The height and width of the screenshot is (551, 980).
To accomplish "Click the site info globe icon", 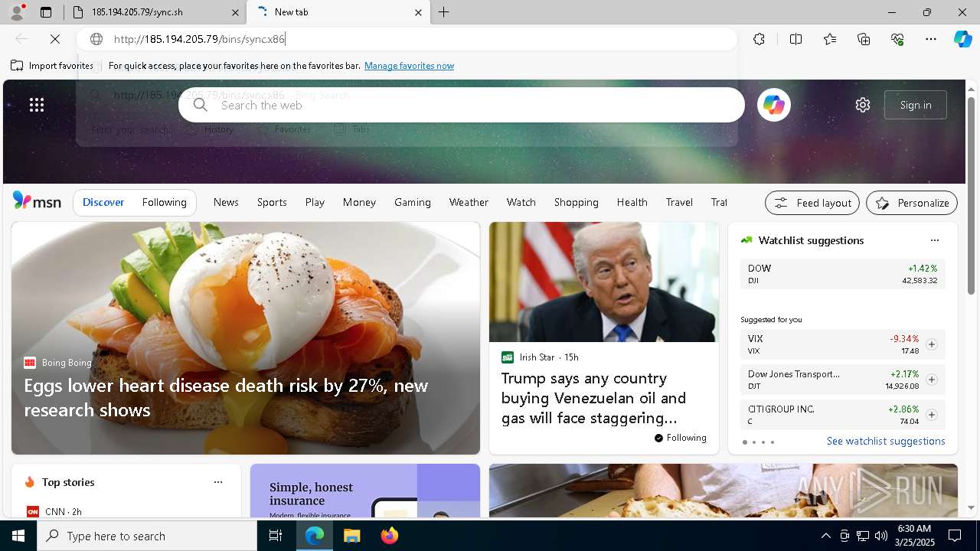I will 96,39.
